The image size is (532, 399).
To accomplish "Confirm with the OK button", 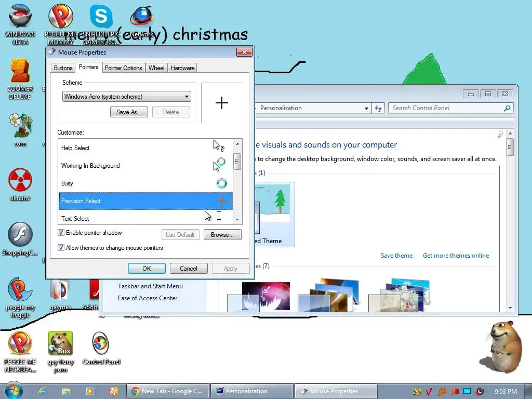I will point(147,269).
